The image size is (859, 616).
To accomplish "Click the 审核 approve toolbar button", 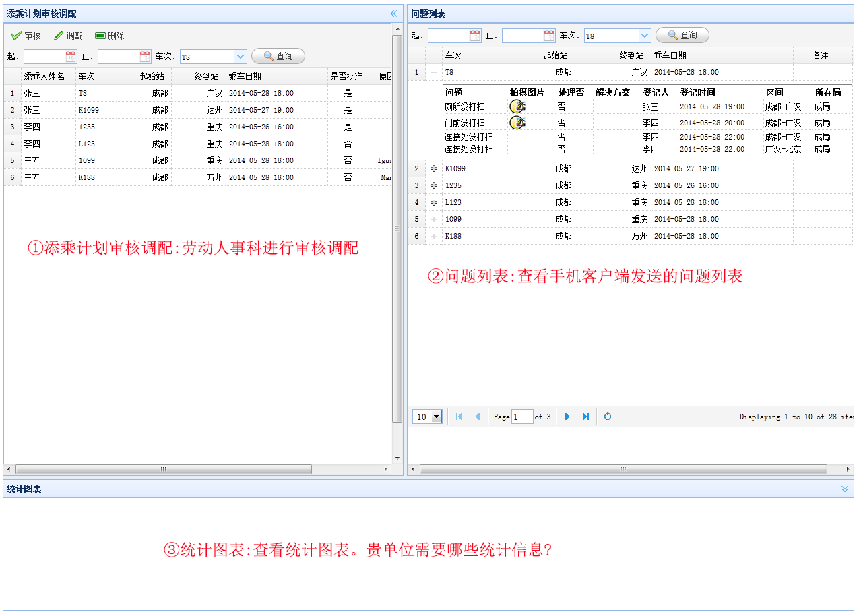I will (26, 36).
